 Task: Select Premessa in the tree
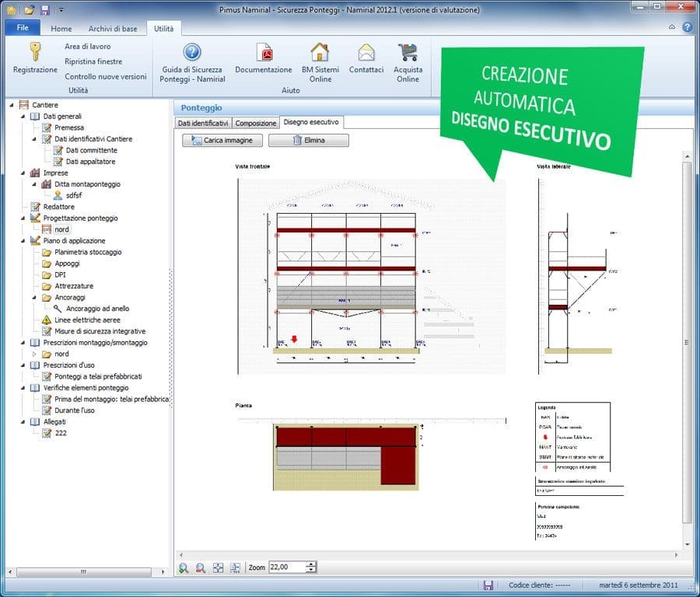tap(68, 127)
